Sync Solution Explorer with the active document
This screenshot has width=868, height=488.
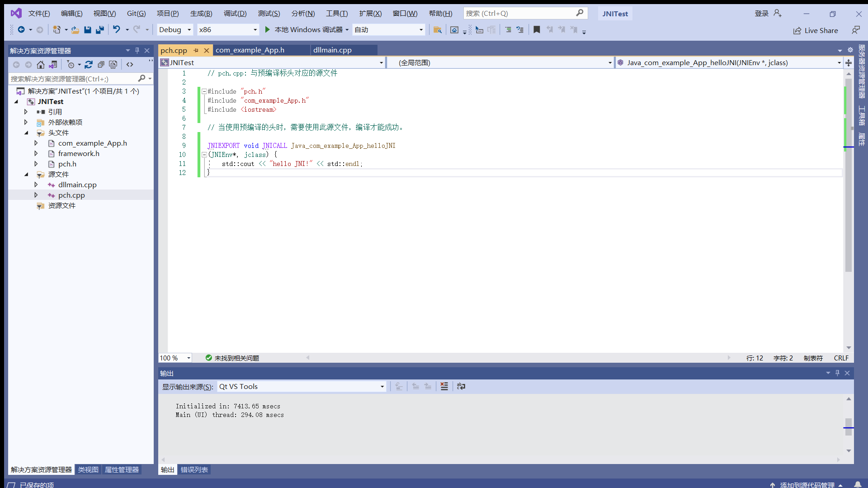(53, 64)
